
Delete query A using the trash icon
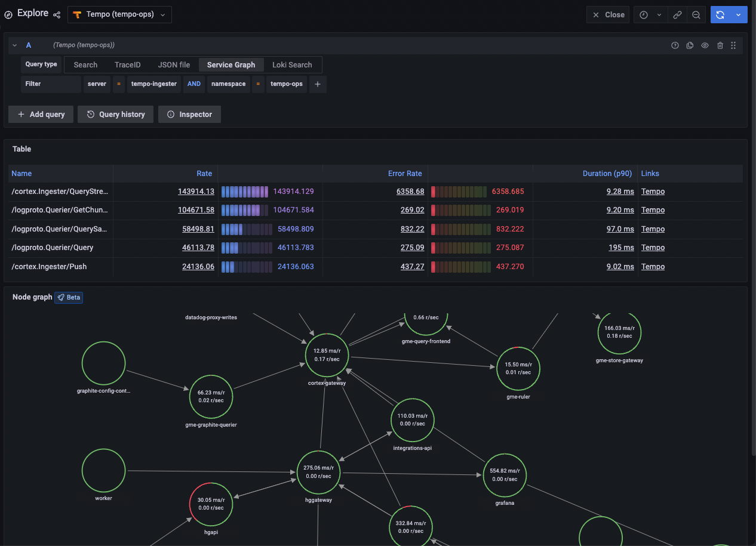pos(720,45)
